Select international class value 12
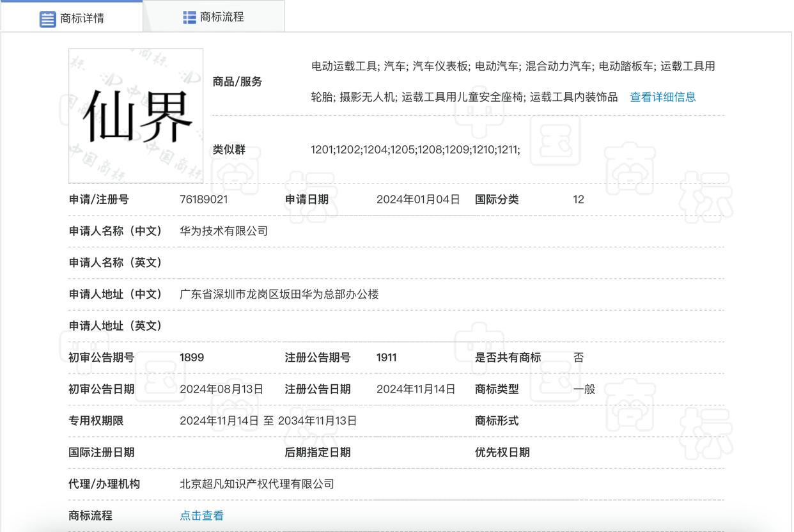794x532 pixels. pos(579,199)
